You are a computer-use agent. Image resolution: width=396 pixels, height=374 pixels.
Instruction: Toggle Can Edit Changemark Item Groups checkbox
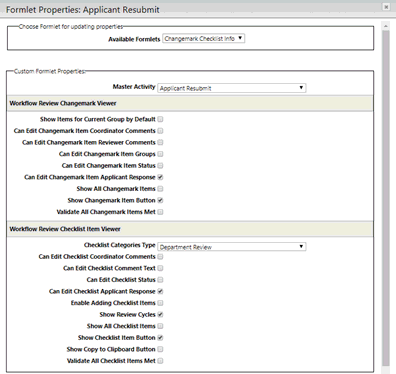point(160,154)
